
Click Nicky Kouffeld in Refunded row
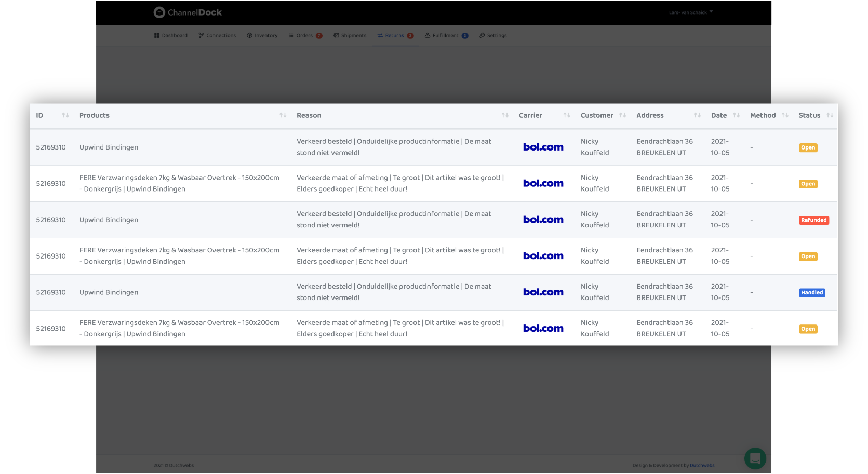(595, 220)
